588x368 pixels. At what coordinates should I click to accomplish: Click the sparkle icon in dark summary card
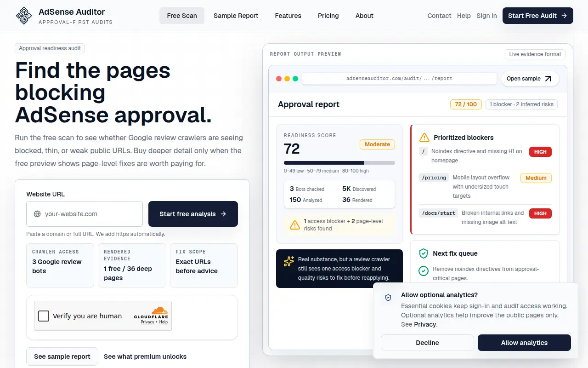(289, 261)
